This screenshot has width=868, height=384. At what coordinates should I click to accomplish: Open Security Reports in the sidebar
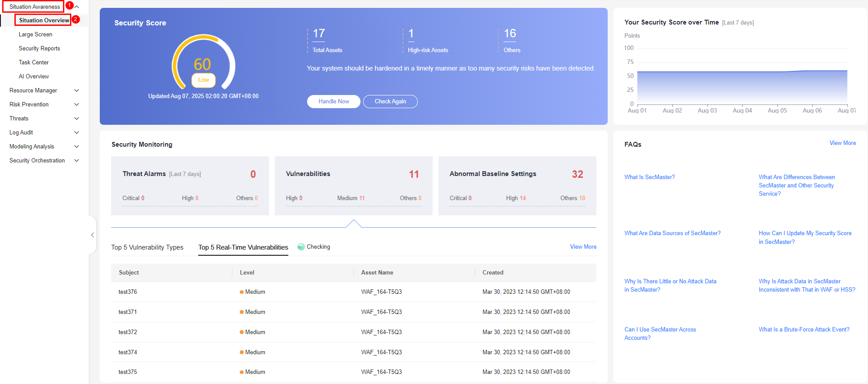39,48
